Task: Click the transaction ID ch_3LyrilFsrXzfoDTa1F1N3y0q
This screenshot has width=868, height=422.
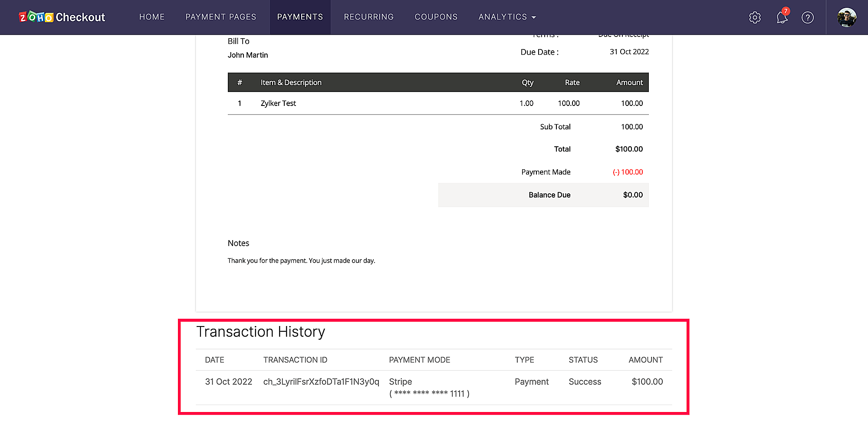Action: point(321,382)
